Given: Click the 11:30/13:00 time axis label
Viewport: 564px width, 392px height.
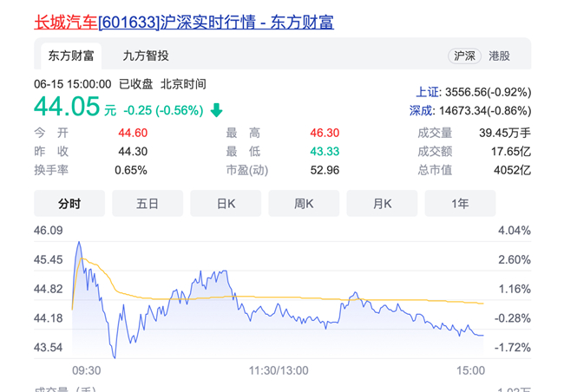Looking at the screenshot, I should (279, 370).
